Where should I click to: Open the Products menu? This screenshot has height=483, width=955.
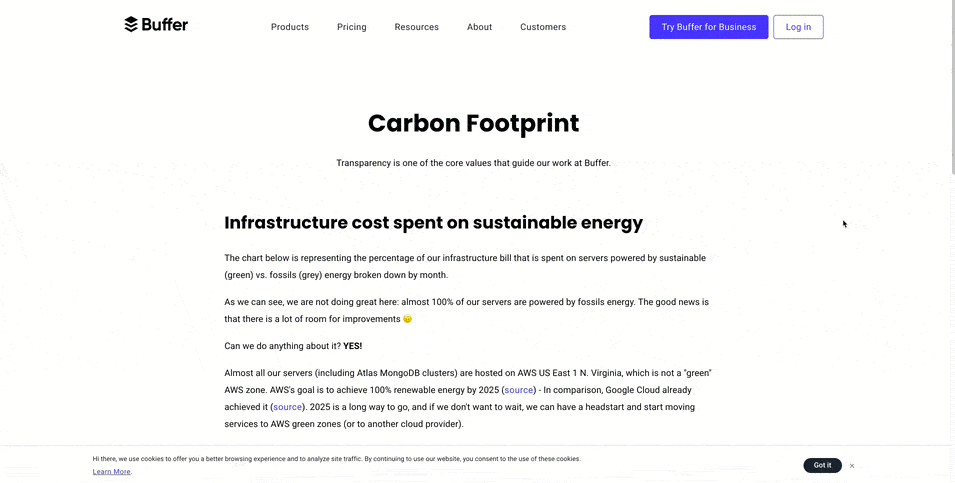point(290,27)
